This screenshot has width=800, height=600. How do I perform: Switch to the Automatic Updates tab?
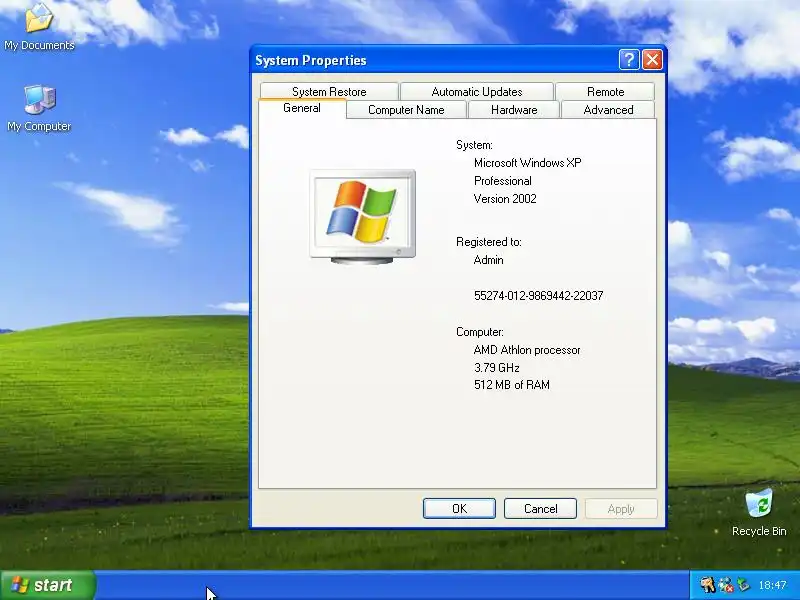tap(477, 92)
